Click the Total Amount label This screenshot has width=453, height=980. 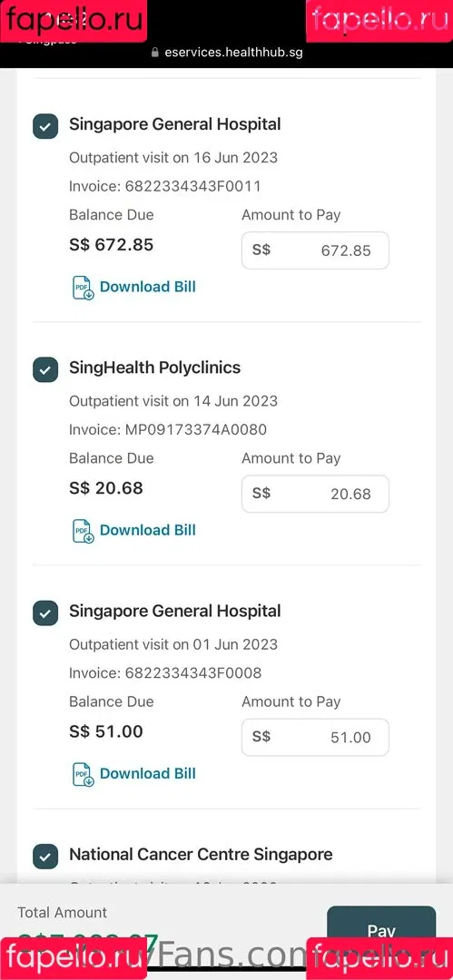[x=62, y=913]
